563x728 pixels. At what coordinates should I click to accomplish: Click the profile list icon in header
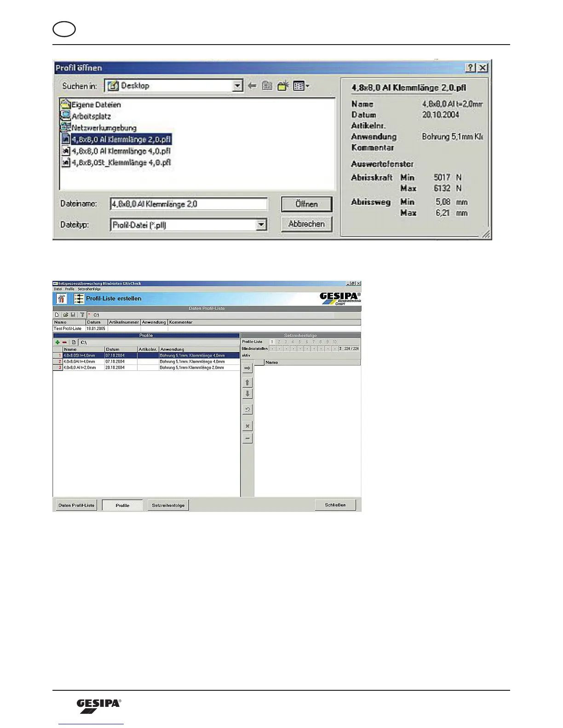coord(79,298)
